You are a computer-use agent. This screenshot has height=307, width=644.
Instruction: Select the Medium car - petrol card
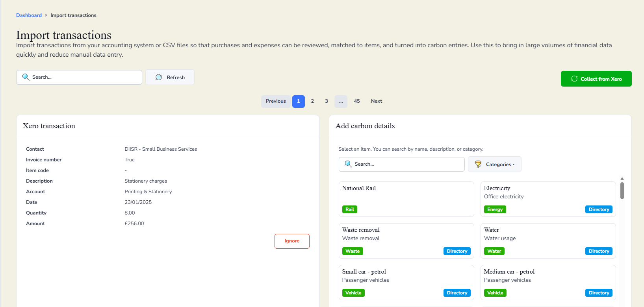(548, 283)
